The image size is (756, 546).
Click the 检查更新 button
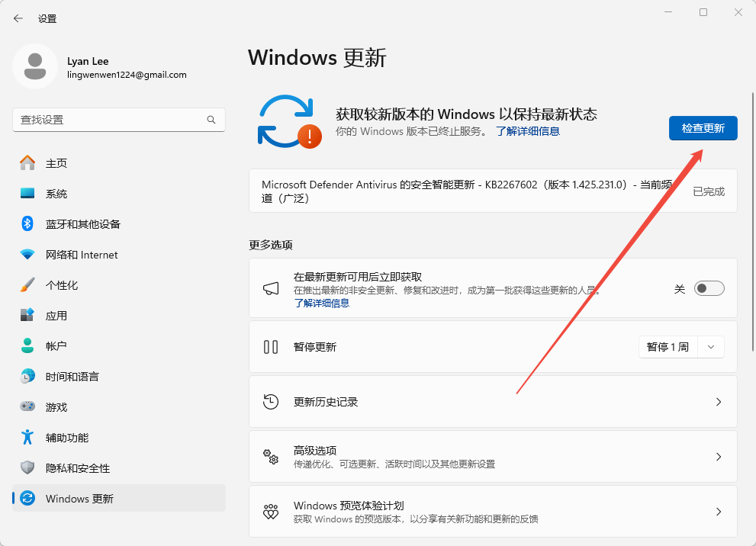click(x=703, y=128)
